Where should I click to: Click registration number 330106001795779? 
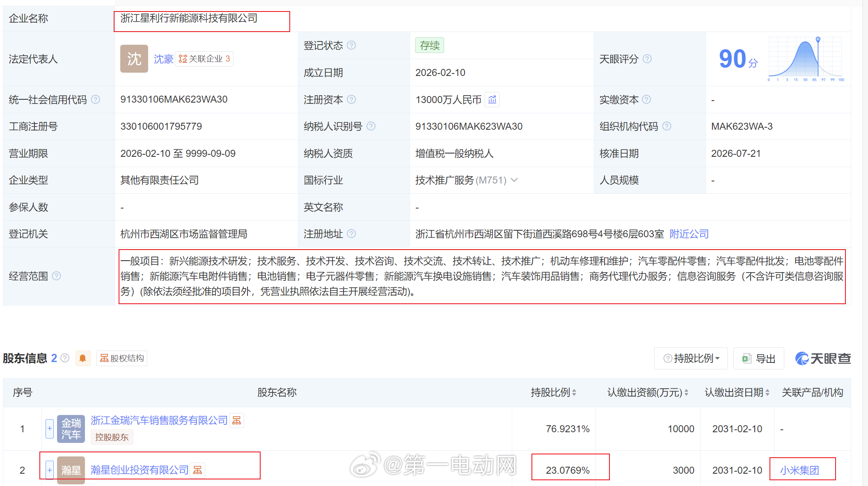pyautogui.click(x=161, y=126)
